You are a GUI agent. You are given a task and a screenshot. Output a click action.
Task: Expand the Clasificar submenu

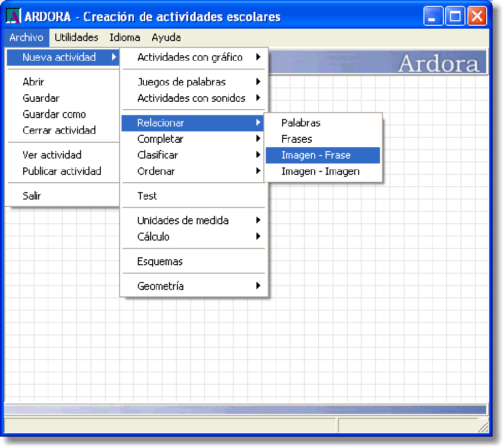coord(193,155)
